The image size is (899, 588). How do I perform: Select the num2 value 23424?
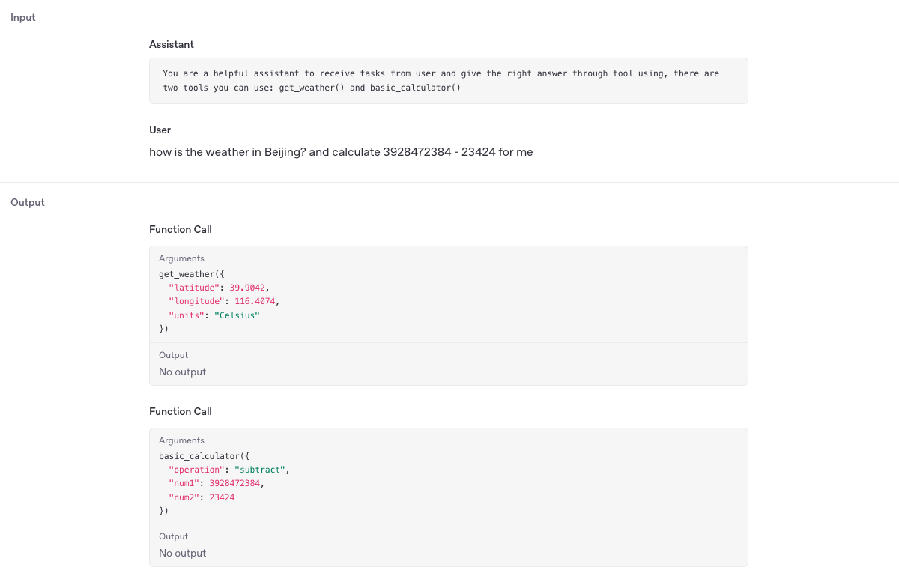click(x=222, y=497)
